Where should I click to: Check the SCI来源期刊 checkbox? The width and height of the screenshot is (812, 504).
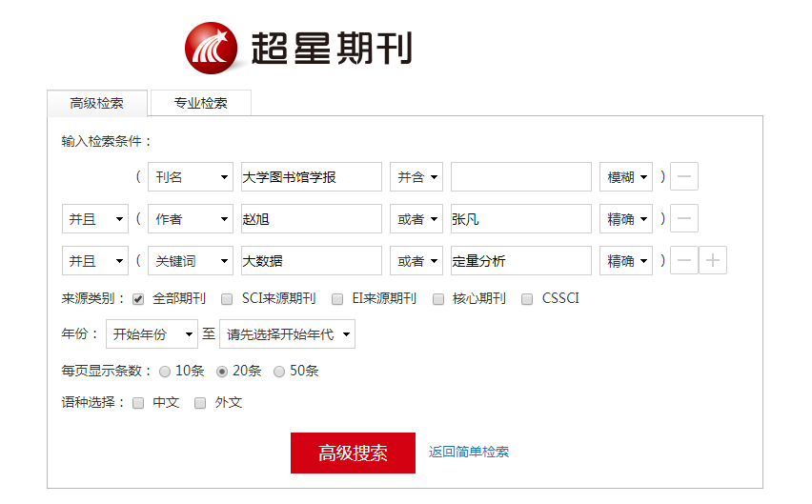pyautogui.click(x=227, y=299)
